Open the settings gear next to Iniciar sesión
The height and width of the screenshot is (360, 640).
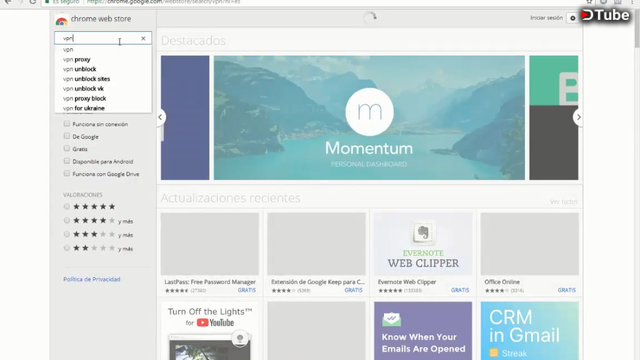click(573, 18)
